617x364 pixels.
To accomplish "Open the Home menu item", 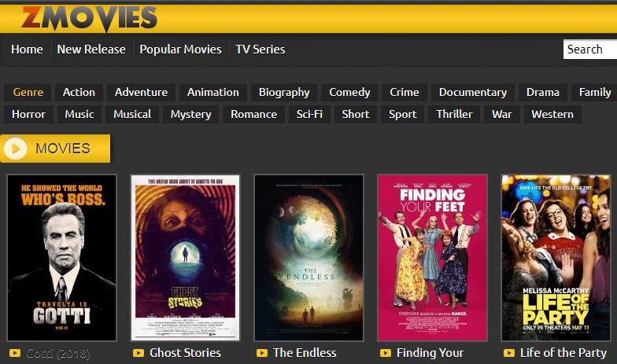I will 27,49.
